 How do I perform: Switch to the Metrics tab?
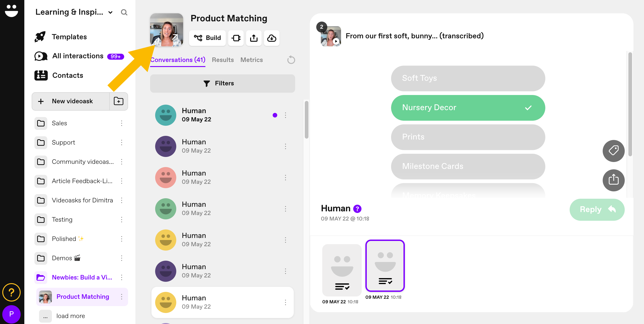[252, 60]
